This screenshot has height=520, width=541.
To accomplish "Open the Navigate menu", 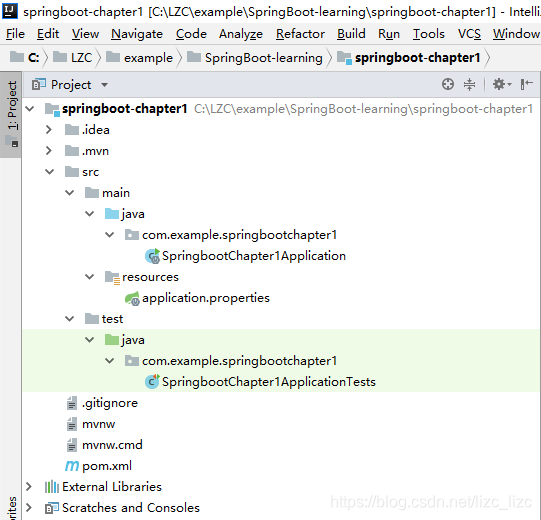I will coord(137,34).
